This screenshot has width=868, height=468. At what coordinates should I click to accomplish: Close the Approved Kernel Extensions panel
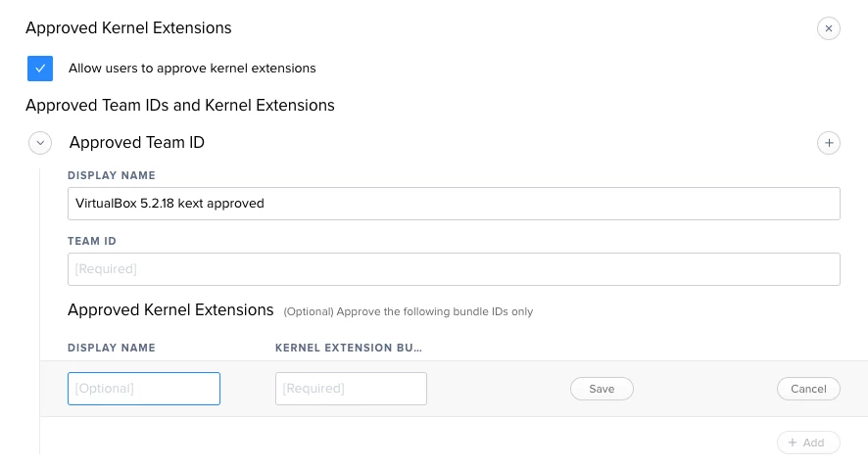pos(828,28)
